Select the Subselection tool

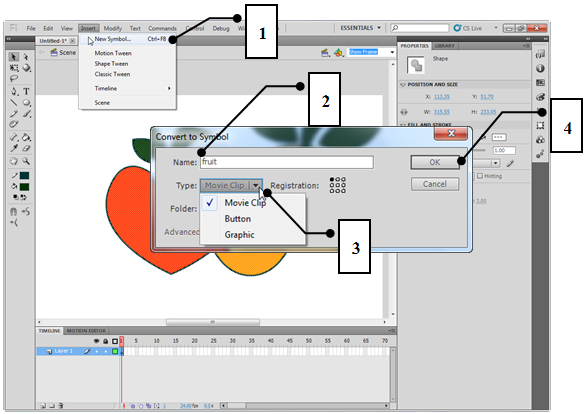click(26, 57)
